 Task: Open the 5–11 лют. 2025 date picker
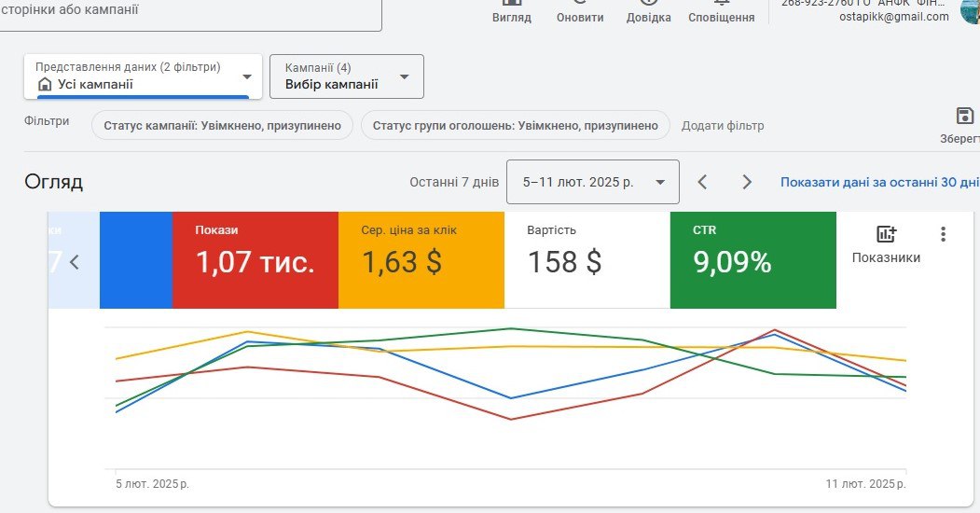click(592, 182)
